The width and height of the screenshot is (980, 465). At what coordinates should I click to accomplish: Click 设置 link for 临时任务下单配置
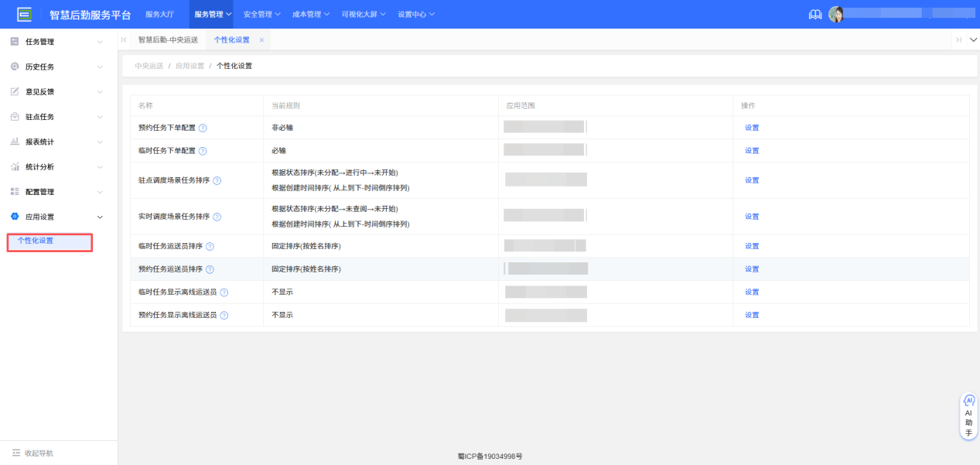[x=751, y=150]
